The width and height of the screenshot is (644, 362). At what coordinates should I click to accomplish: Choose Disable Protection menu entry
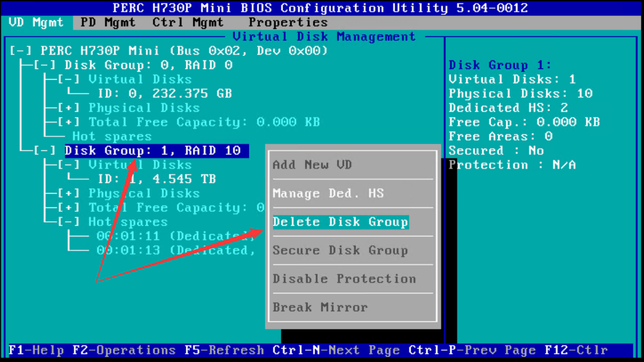click(344, 279)
